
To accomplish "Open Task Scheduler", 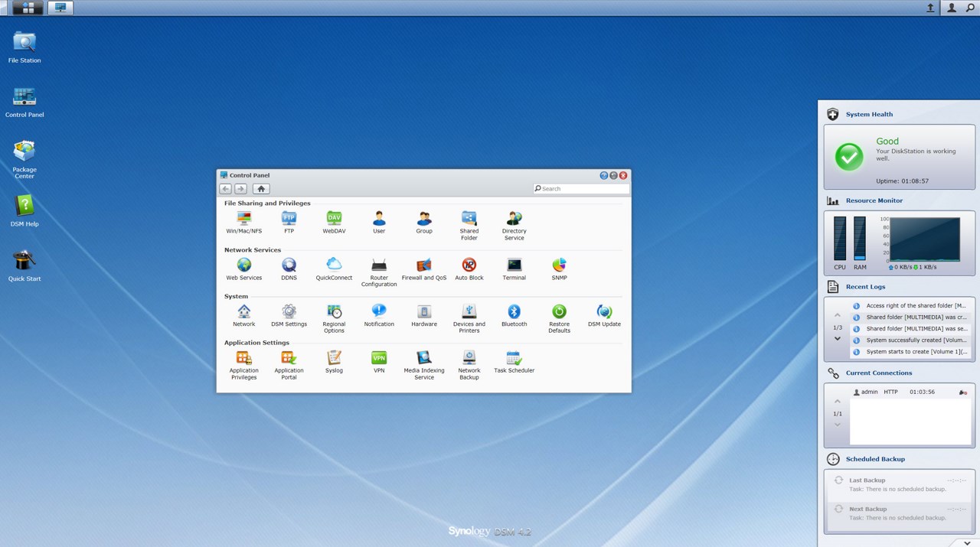I will (x=514, y=362).
